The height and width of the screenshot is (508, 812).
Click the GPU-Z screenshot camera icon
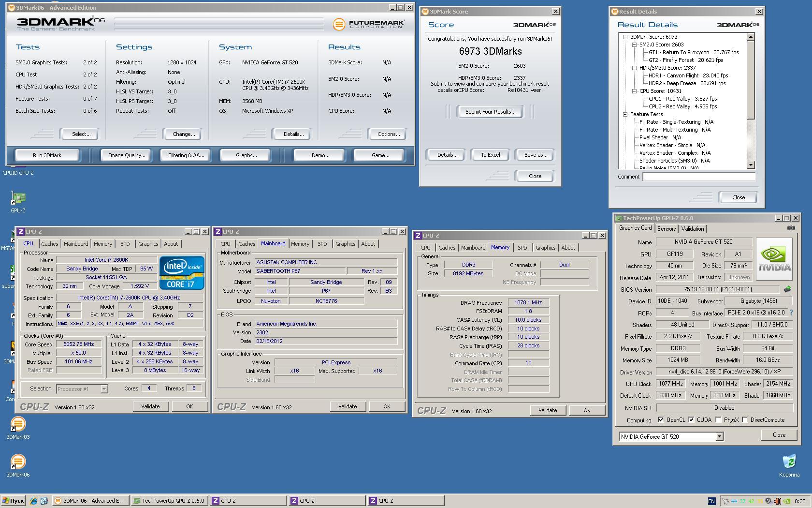pos(791,228)
